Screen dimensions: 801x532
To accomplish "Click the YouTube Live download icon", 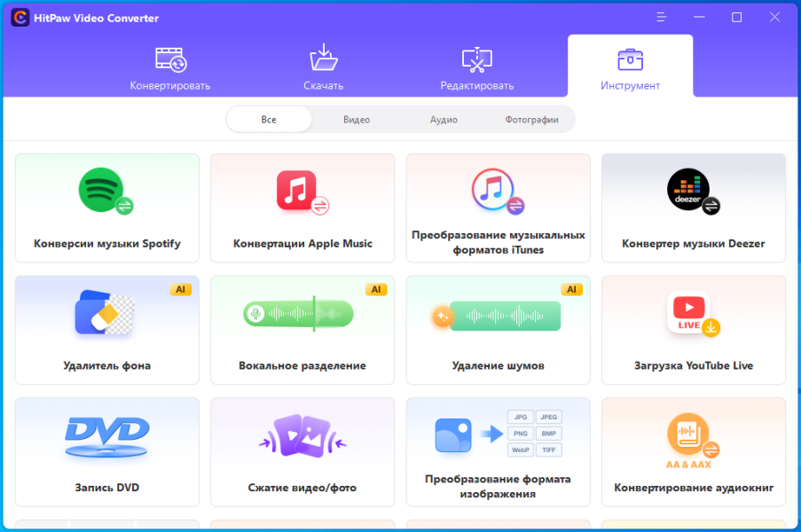I will click(x=693, y=314).
